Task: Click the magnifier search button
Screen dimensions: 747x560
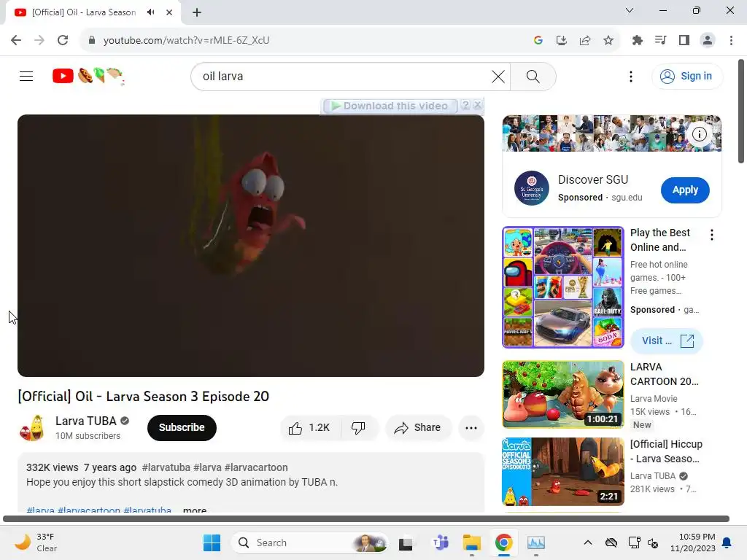Action: (533, 76)
